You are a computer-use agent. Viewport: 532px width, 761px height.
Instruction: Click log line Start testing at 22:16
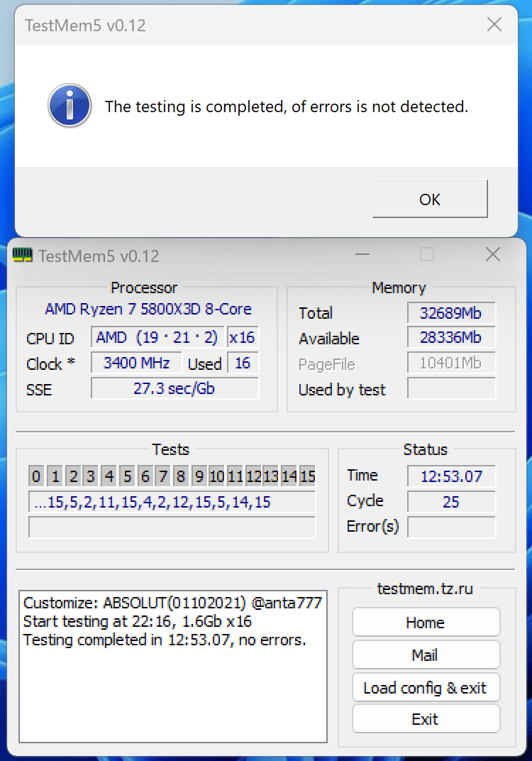138,621
